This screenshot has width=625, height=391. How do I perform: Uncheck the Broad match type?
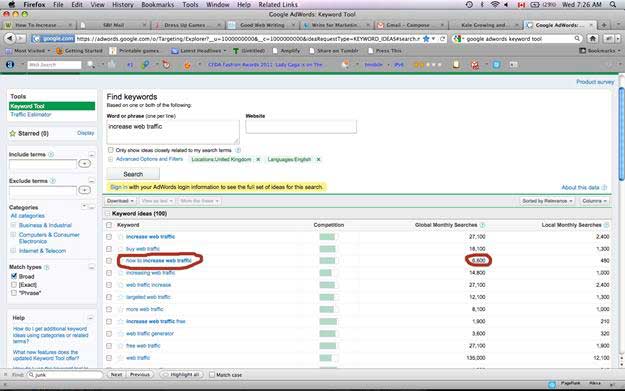(14, 276)
